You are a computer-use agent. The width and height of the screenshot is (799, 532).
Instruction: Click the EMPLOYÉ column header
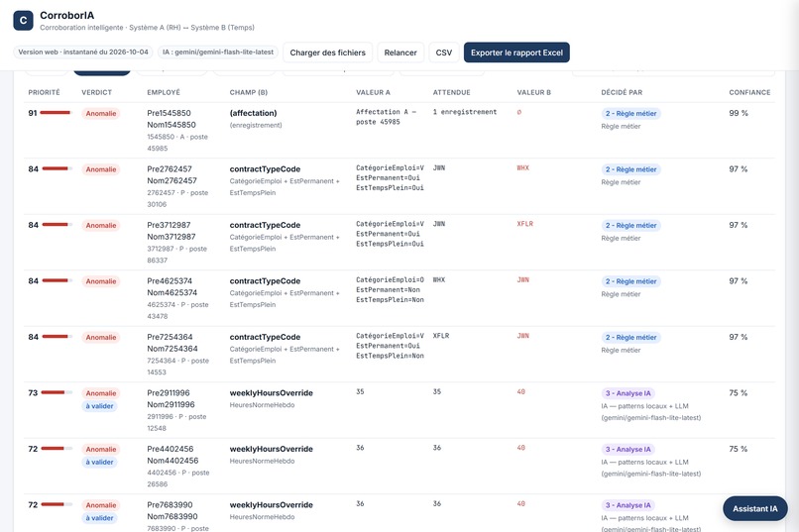[x=164, y=92]
